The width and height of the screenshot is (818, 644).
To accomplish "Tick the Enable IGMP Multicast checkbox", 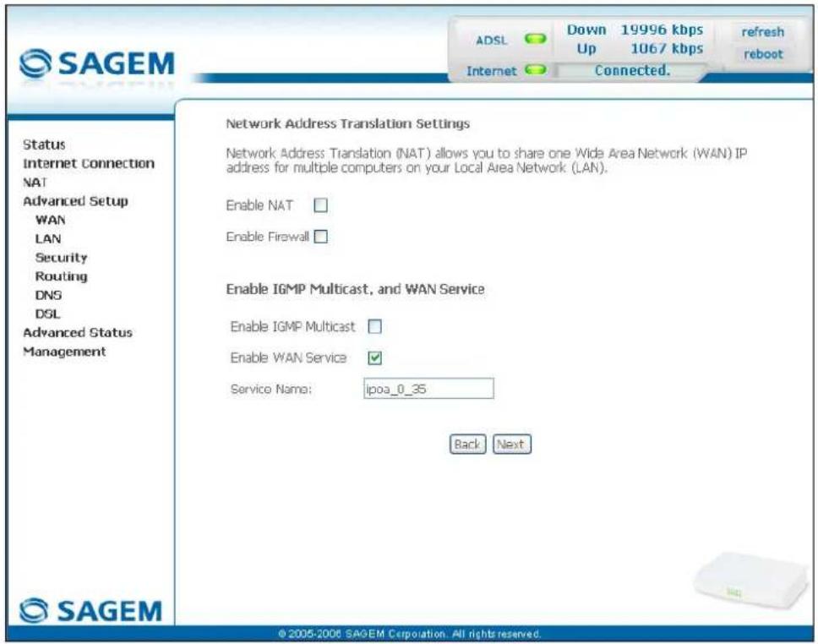I will click(x=374, y=327).
